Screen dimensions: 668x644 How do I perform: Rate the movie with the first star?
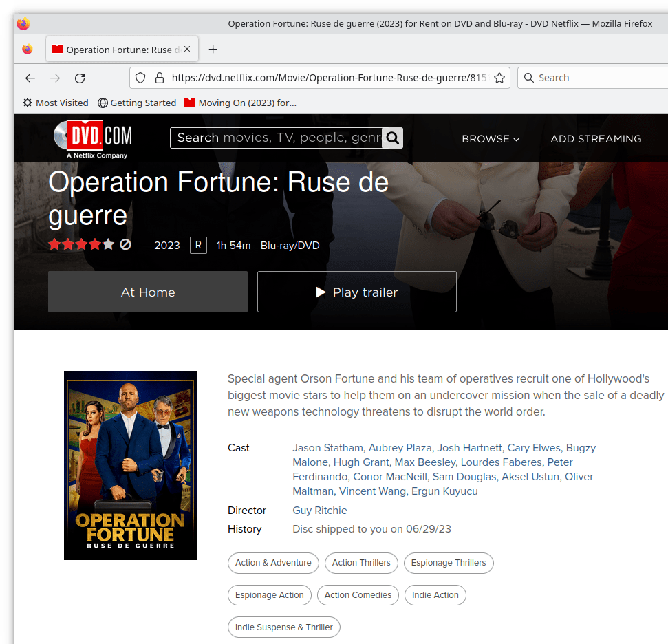click(x=54, y=244)
